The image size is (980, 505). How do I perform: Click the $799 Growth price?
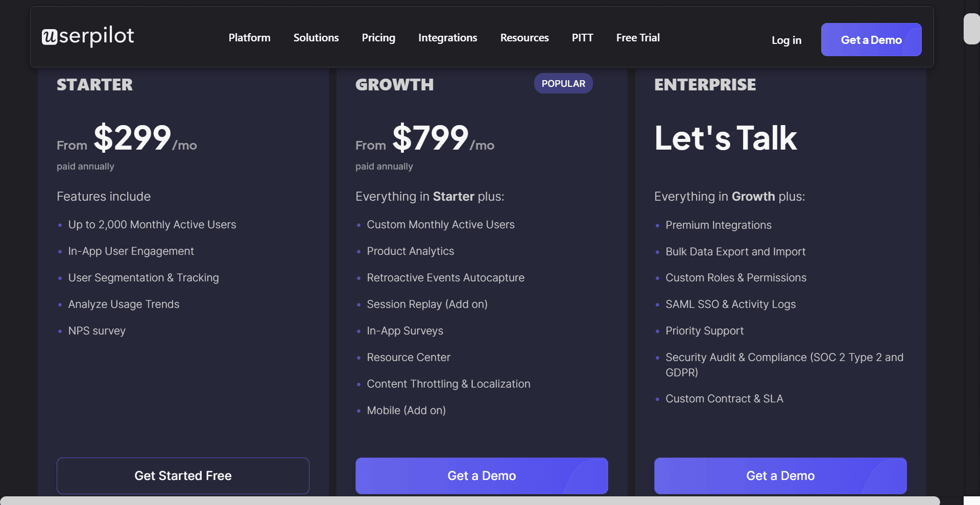(431, 138)
